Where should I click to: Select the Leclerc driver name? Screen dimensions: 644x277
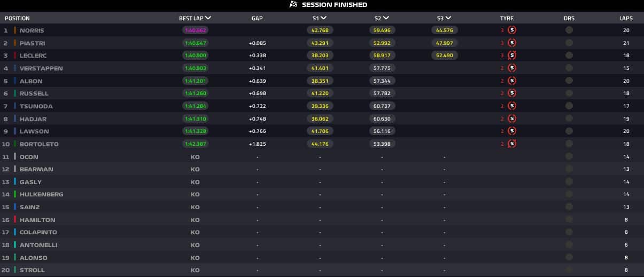[33, 56]
